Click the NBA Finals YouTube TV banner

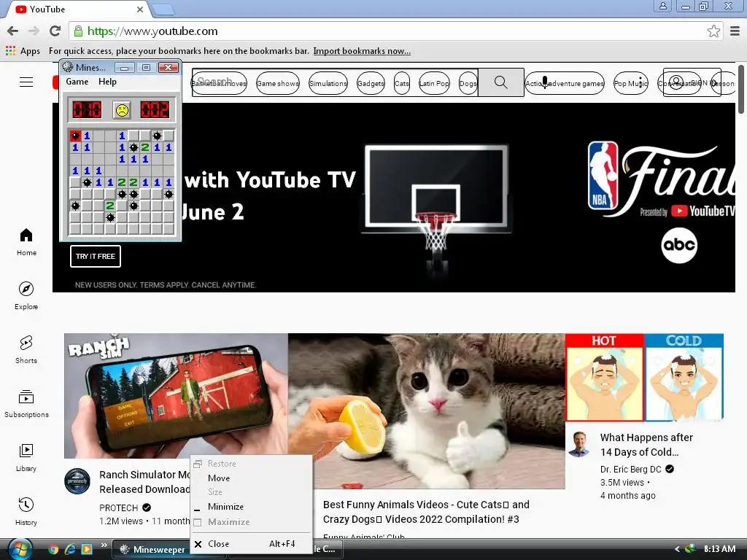point(393,197)
